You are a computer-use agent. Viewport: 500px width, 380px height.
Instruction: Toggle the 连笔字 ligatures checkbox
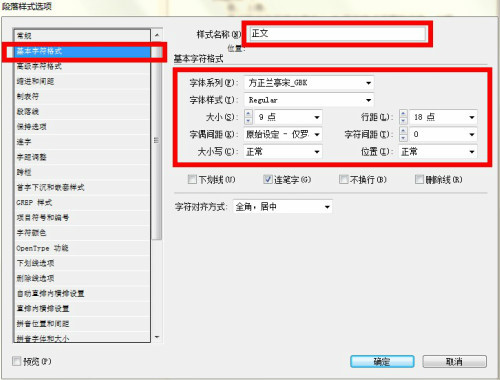(268, 179)
